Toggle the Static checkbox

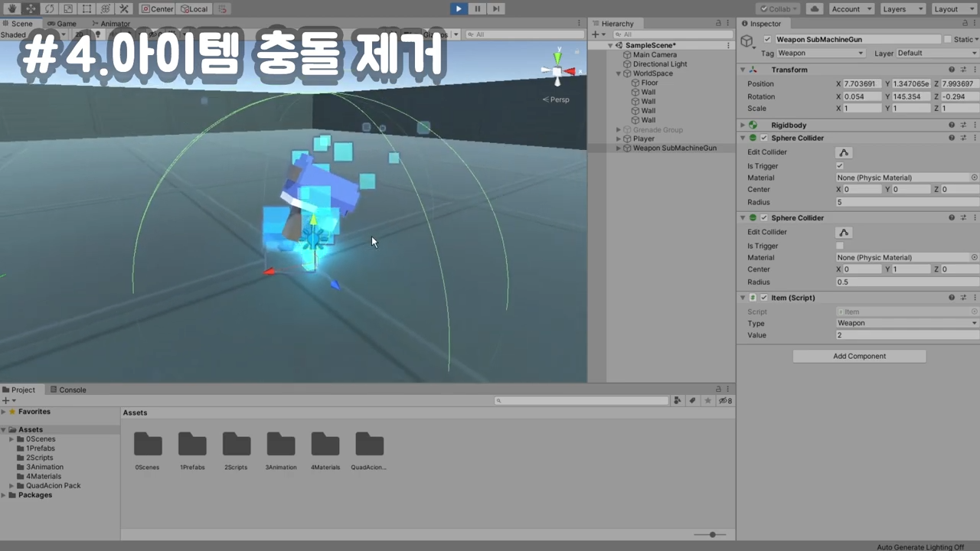(948, 39)
